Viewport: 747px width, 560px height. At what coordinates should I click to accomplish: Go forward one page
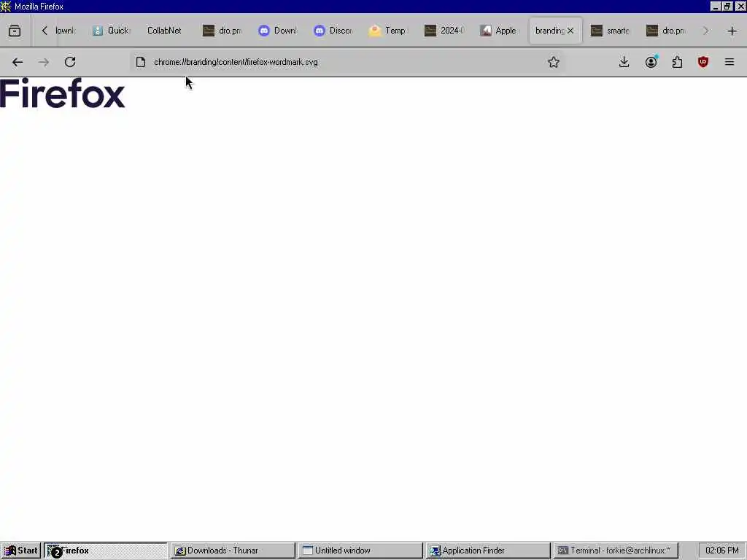pos(43,62)
